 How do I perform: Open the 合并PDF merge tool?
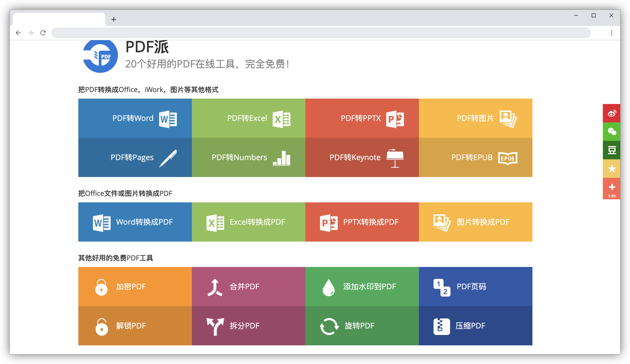click(x=248, y=286)
